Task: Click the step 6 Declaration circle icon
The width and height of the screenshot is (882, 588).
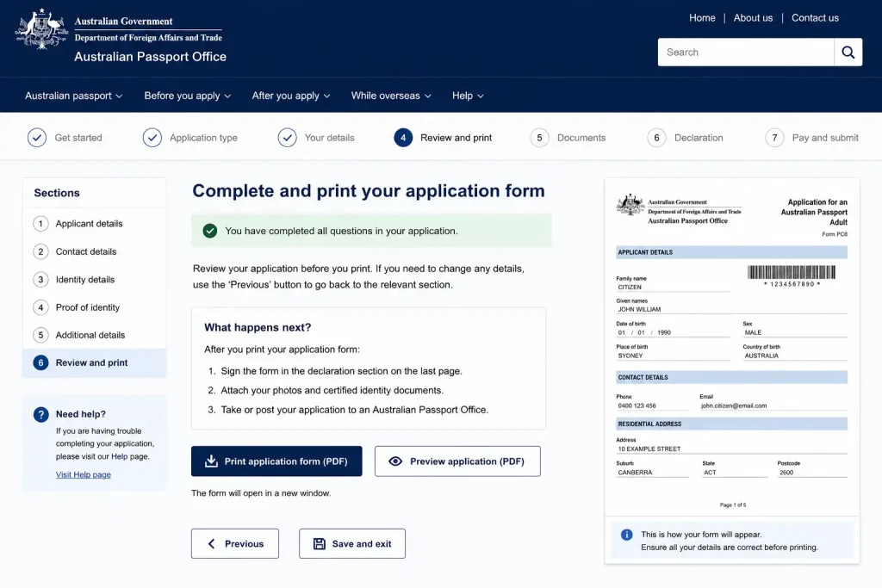Action: pos(656,138)
